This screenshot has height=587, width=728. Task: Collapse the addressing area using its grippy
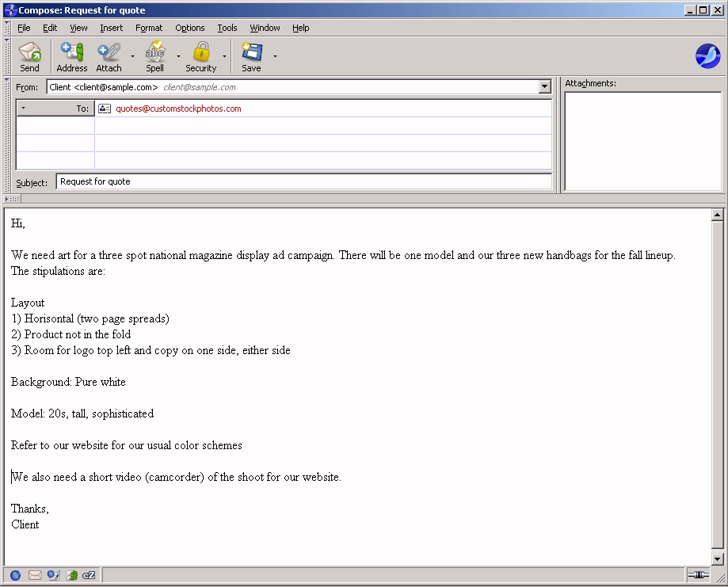pos(7,135)
